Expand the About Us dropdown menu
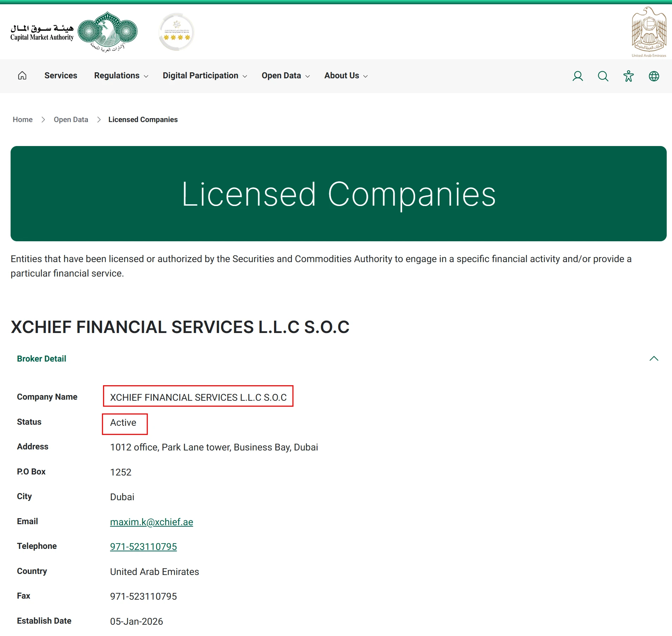 click(x=346, y=76)
